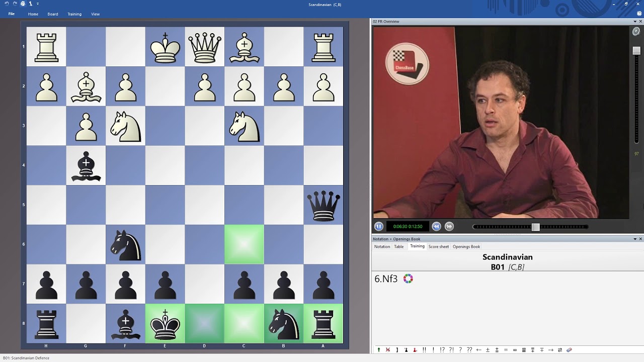Image resolution: width=644 pixels, height=362 pixels.
Task: Switch to the Score sheet tab
Action: (439, 247)
